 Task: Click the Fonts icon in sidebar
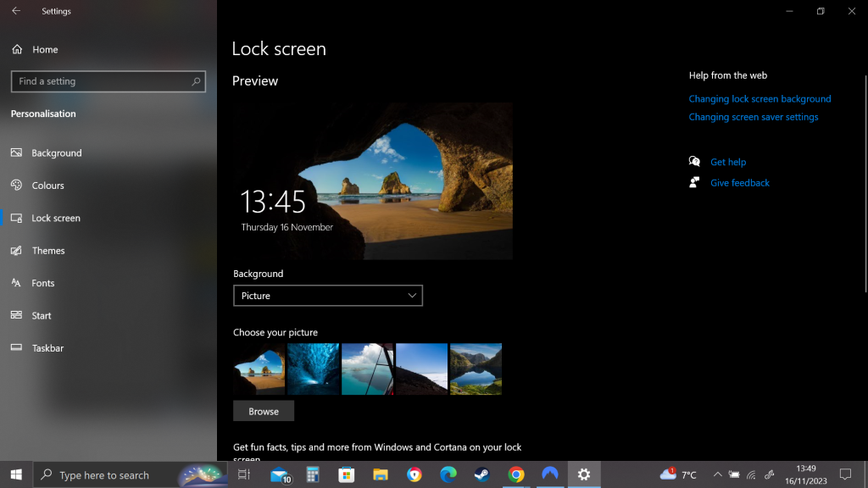[16, 283]
